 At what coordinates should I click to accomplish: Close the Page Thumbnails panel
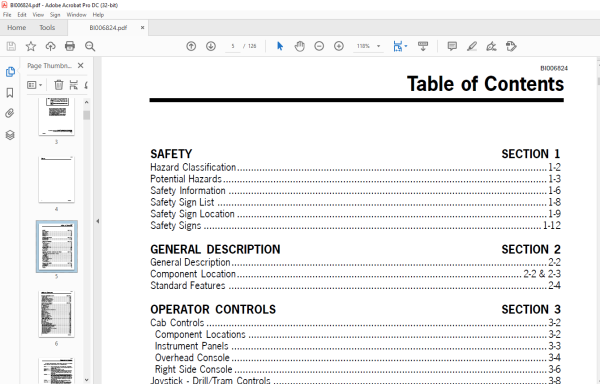(80, 65)
